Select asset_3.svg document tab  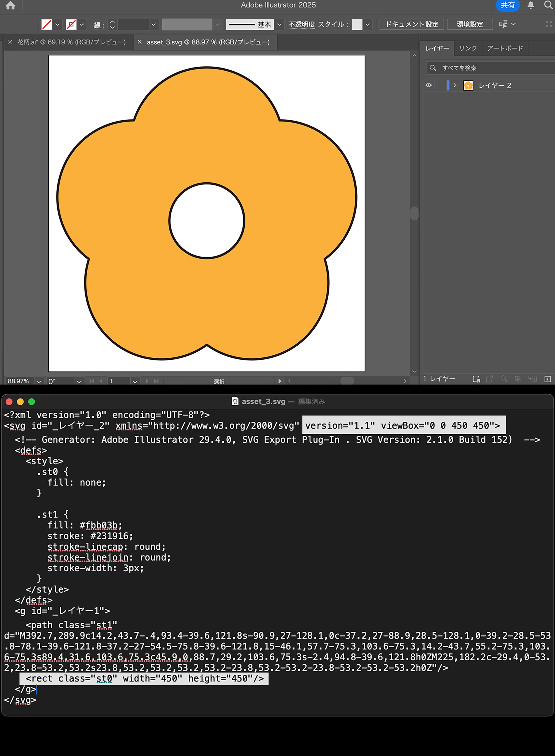pyautogui.click(x=208, y=42)
